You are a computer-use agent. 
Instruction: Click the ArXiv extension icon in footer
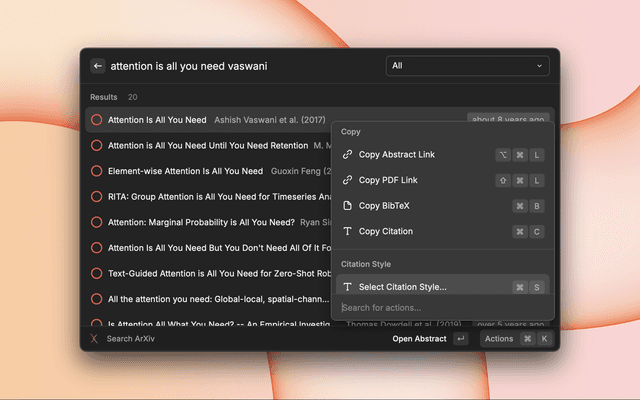(95, 339)
